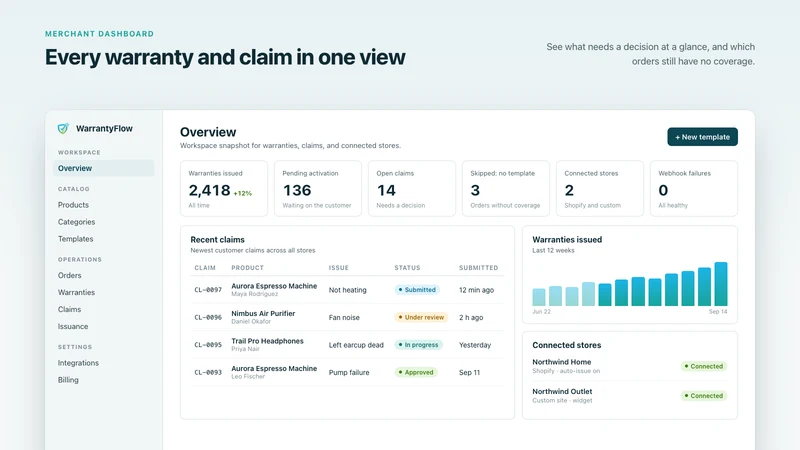This screenshot has width=800, height=450.
Task: Click claim ID CL-0093
Action: (208, 372)
